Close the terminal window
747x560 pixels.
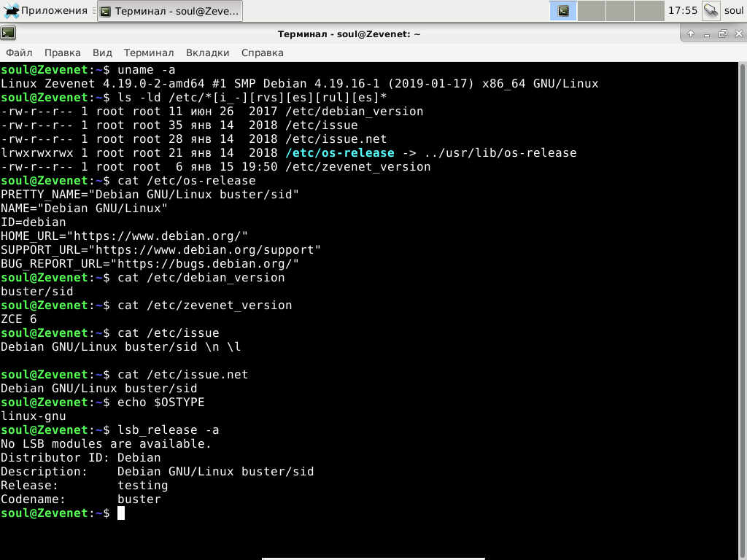739,34
